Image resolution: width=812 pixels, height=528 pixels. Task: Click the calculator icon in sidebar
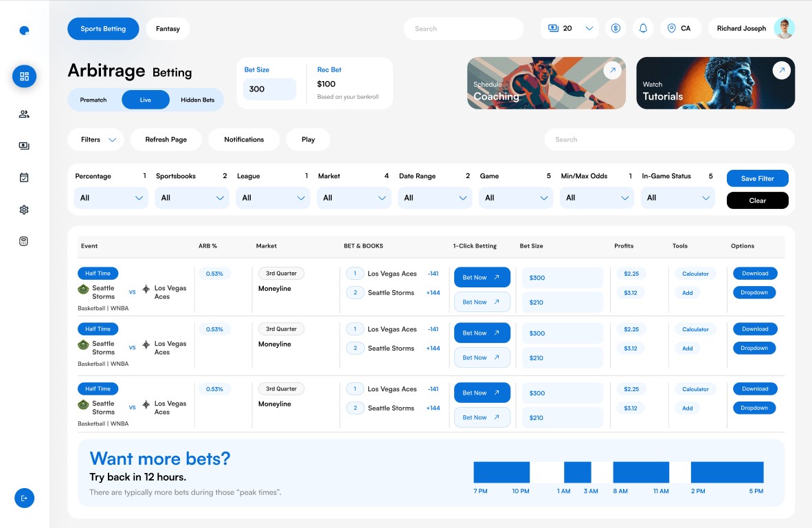(24, 241)
